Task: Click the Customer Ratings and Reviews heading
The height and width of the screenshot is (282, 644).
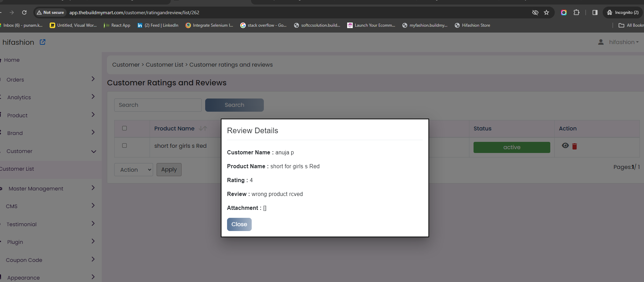Action: tap(167, 83)
